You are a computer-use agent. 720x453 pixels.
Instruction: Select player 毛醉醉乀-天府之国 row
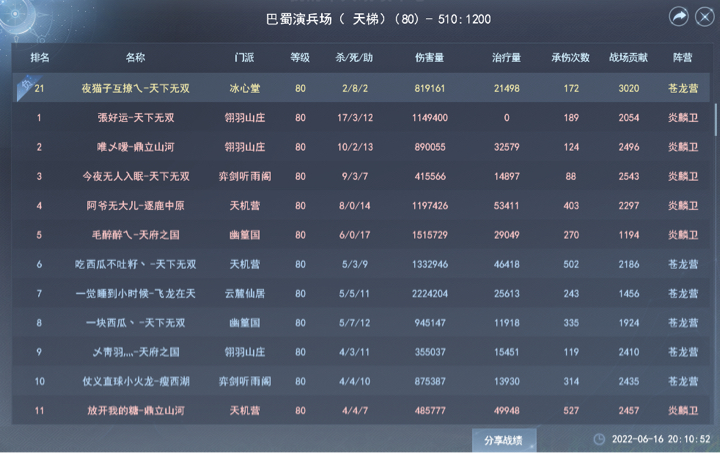coord(361,235)
